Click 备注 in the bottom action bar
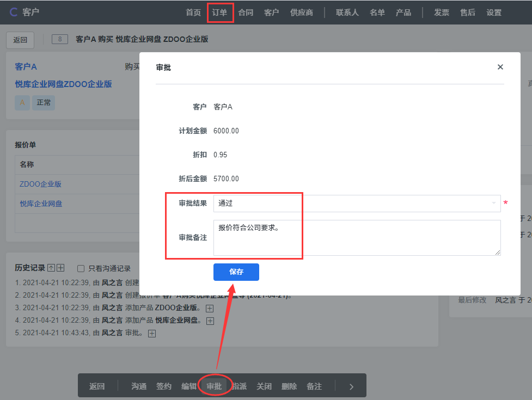 pos(314,386)
